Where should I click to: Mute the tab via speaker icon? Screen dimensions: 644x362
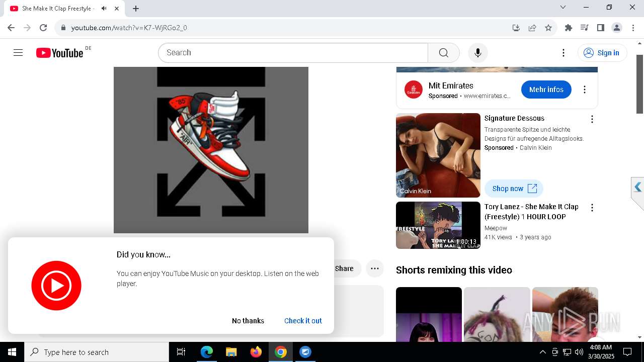click(x=104, y=9)
